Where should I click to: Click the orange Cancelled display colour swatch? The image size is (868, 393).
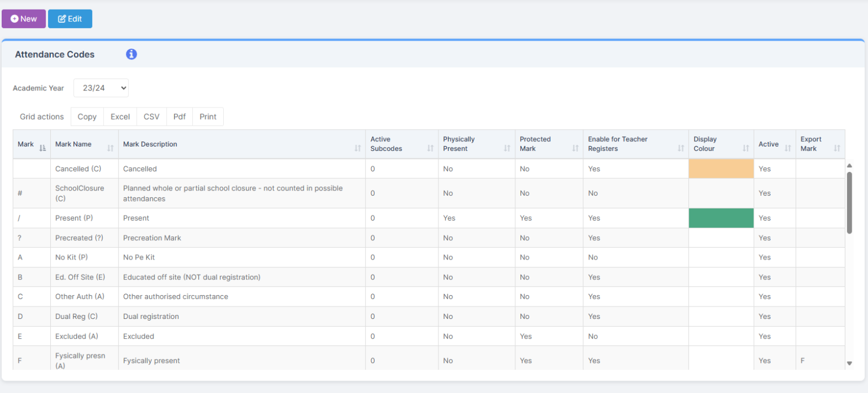721,169
